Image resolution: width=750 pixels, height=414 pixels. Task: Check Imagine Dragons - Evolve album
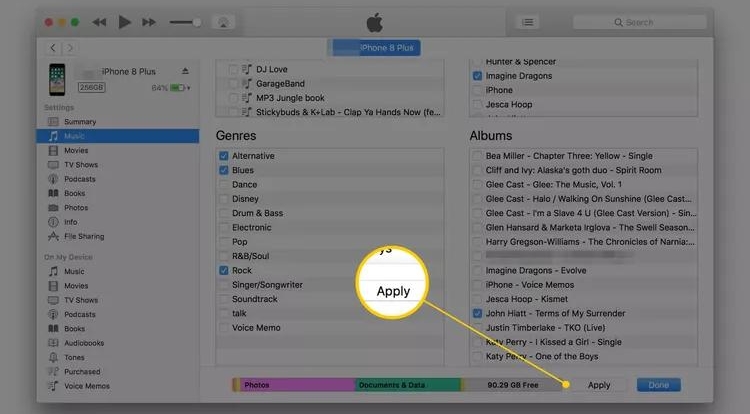click(477, 271)
